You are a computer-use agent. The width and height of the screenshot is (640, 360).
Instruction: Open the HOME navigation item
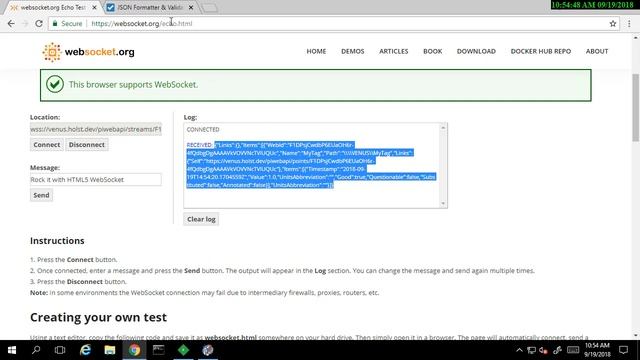point(316,51)
